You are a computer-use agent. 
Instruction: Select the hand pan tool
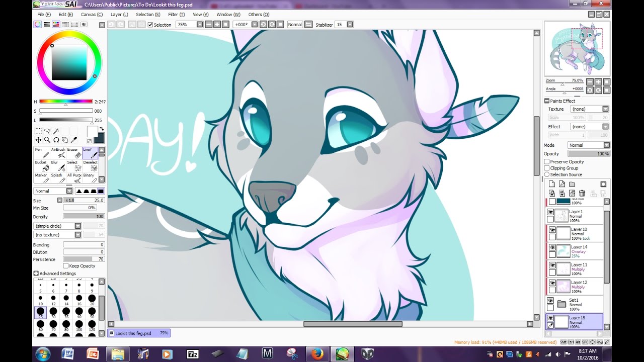(x=65, y=140)
